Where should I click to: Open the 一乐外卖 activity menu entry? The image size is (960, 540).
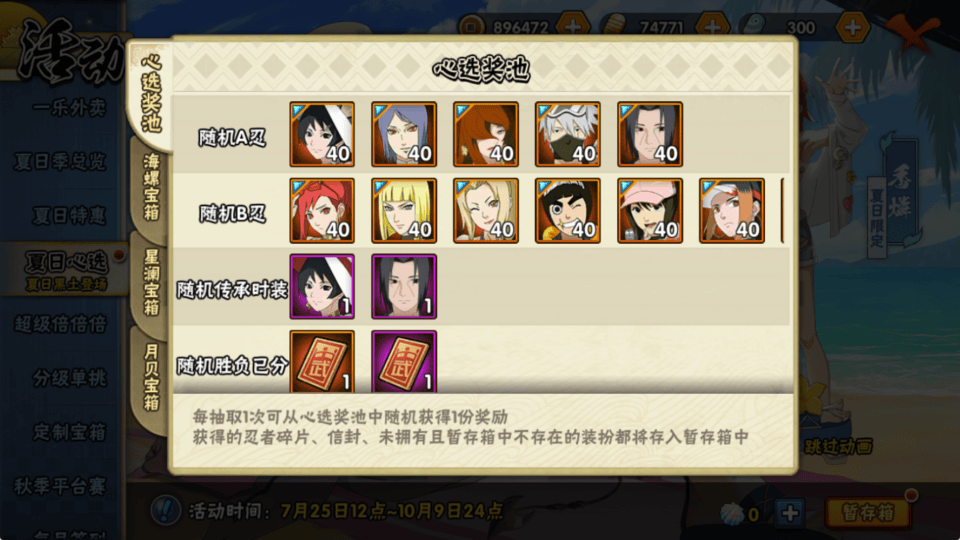click(x=69, y=108)
